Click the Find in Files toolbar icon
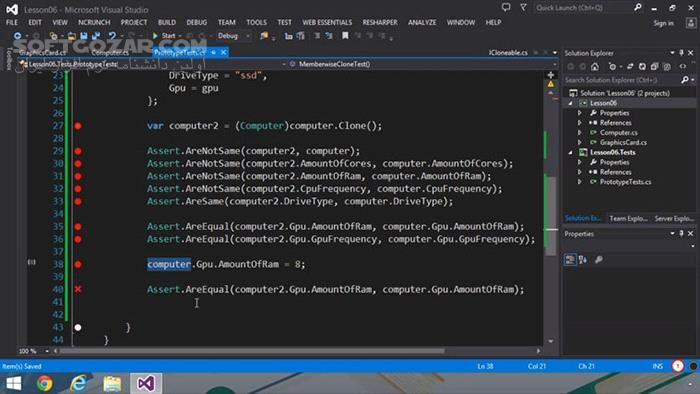Image resolution: width=700 pixels, height=394 pixels. pyautogui.click(x=264, y=36)
